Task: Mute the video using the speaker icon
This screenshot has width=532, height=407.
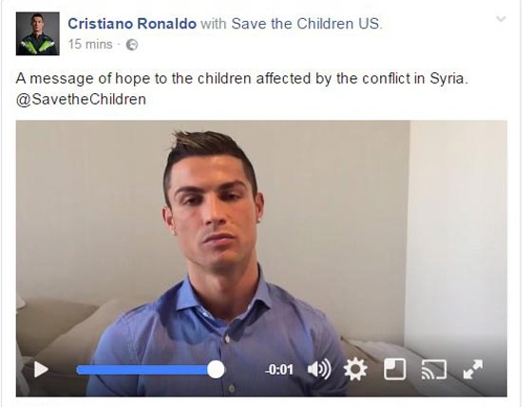Action: pos(319,369)
